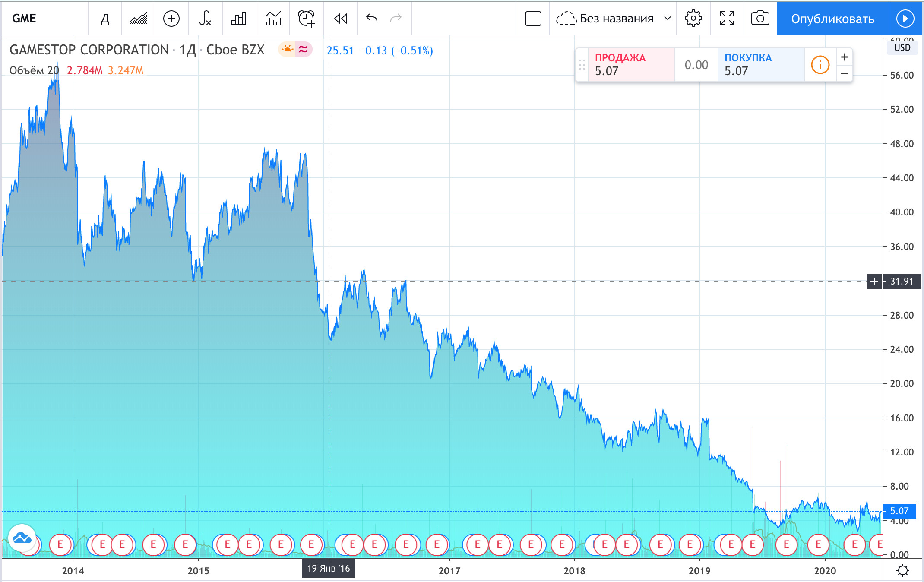Click the compare/add symbol plus icon
Viewport: 924px width, 582px height.
[x=171, y=19]
